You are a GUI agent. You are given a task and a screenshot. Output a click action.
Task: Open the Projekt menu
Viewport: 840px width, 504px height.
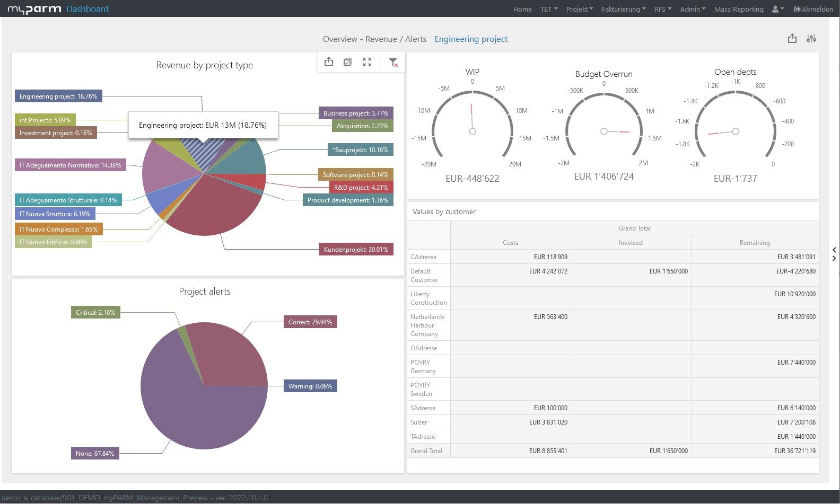tap(579, 9)
